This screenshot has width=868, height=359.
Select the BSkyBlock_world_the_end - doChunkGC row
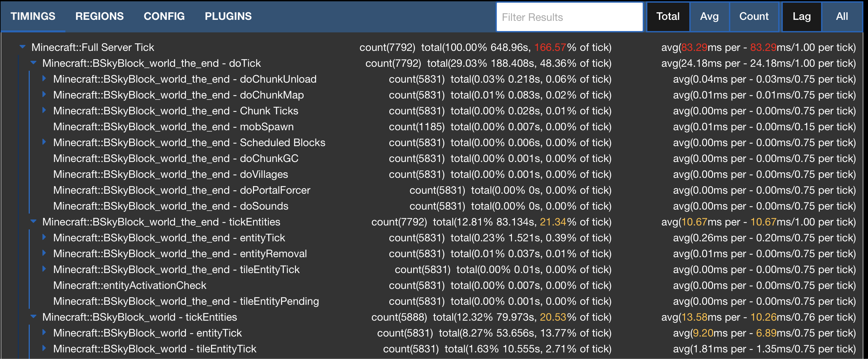[454, 158]
